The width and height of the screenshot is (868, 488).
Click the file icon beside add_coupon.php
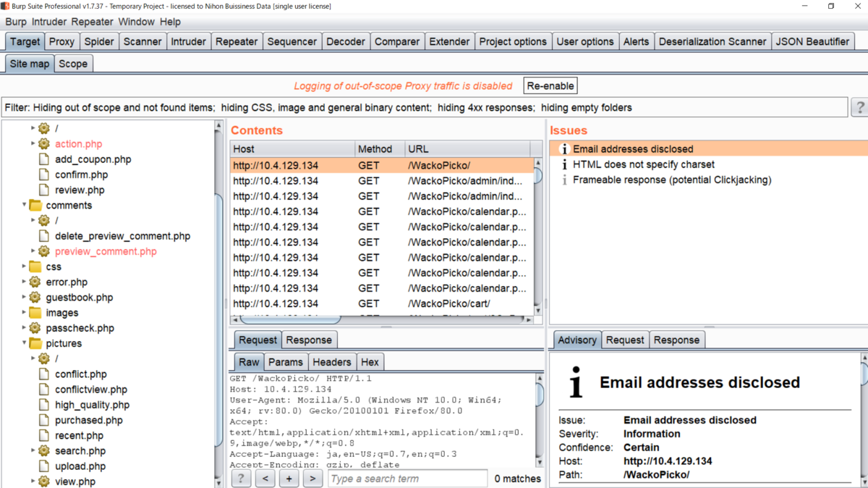click(44, 159)
